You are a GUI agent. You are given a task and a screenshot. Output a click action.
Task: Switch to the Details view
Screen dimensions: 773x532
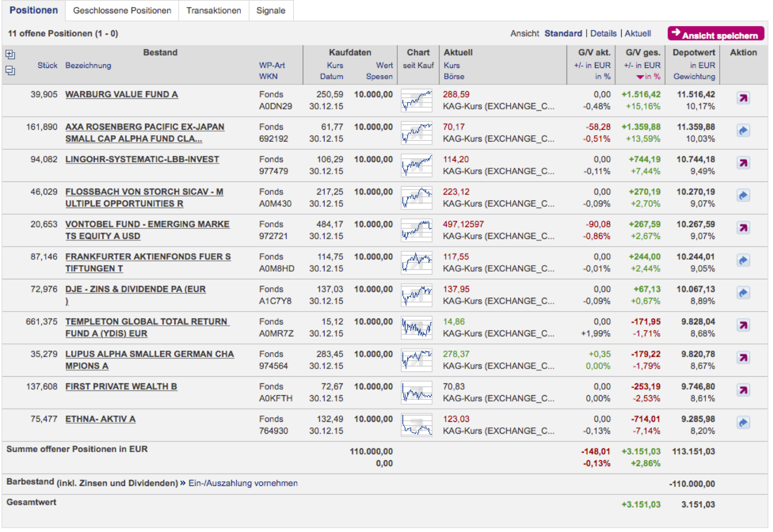pos(603,33)
